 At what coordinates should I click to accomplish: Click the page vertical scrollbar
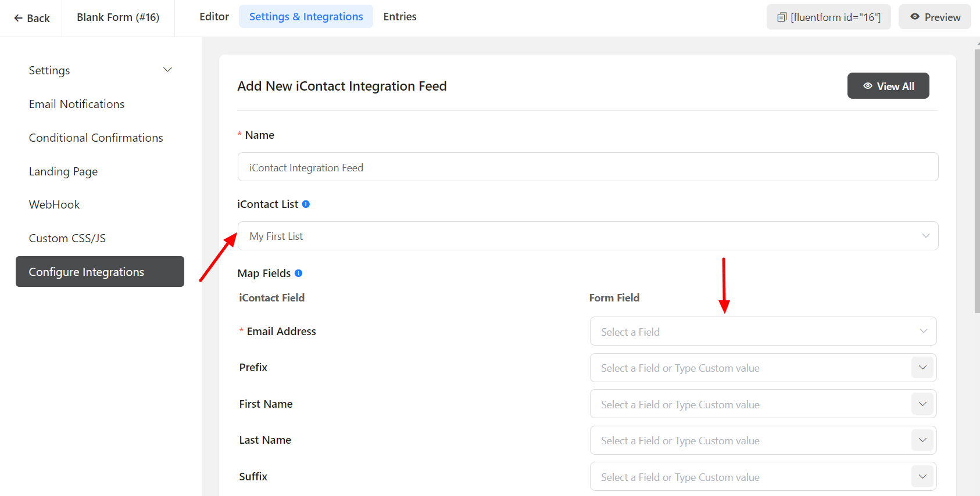[977, 180]
